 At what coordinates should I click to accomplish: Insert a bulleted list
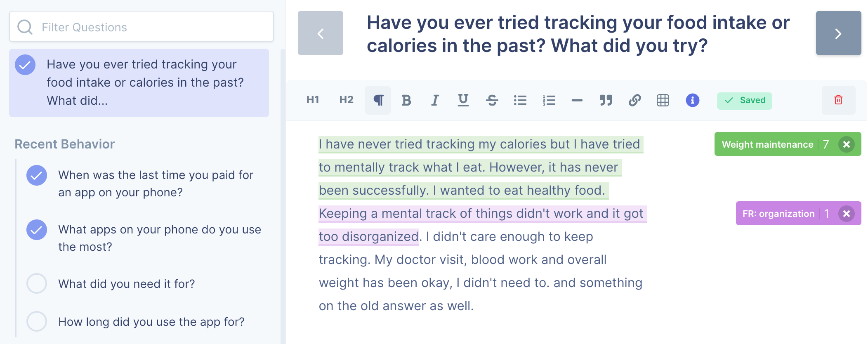coord(520,100)
